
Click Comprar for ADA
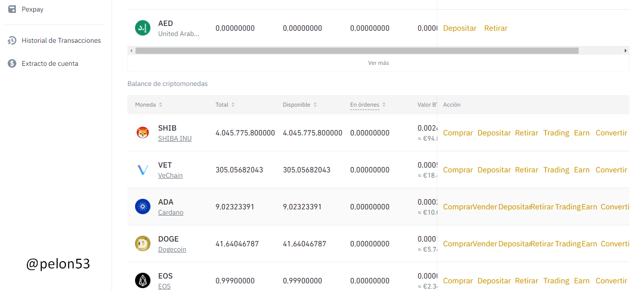click(458, 207)
